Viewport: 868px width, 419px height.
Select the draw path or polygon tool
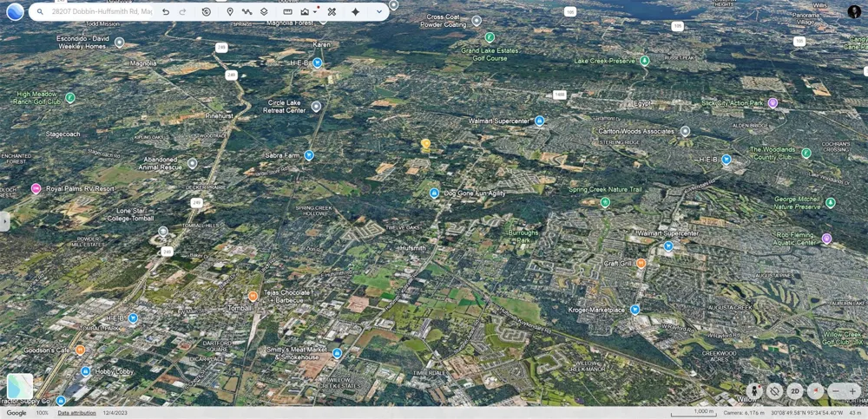247,11
